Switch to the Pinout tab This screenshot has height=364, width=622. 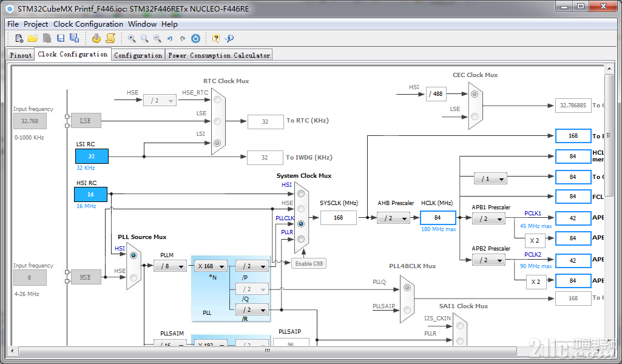[x=21, y=55]
